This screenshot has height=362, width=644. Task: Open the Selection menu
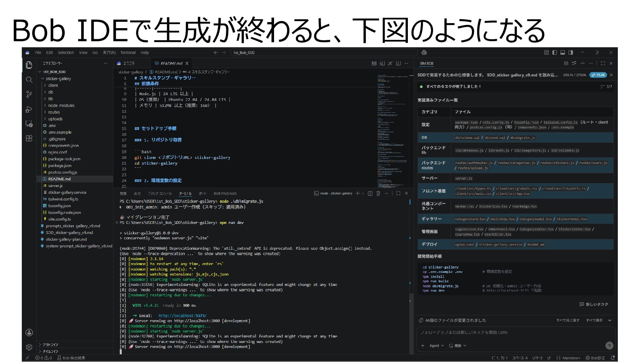(66, 53)
